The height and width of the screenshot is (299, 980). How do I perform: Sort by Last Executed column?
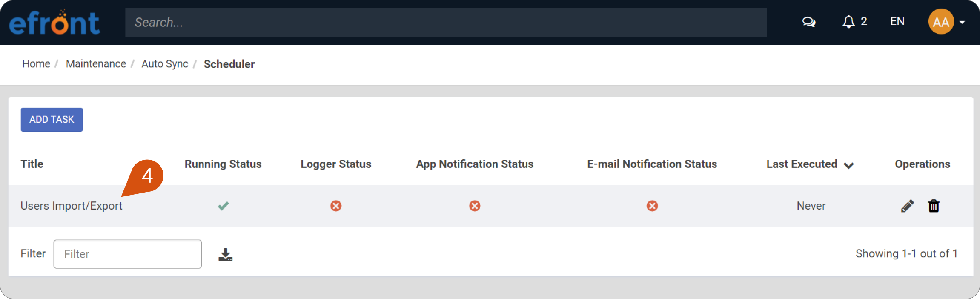pyautogui.click(x=810, y=164)
